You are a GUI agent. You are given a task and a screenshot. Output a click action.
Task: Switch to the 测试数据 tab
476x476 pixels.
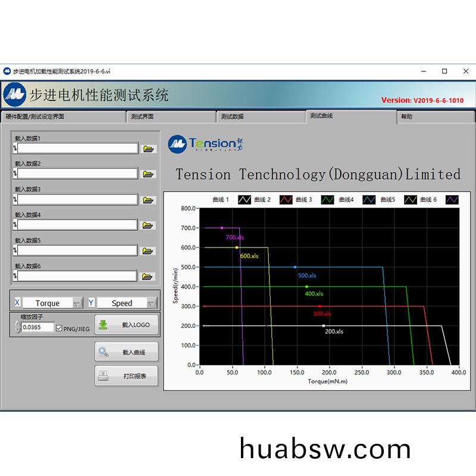click(x=260, y=117)
